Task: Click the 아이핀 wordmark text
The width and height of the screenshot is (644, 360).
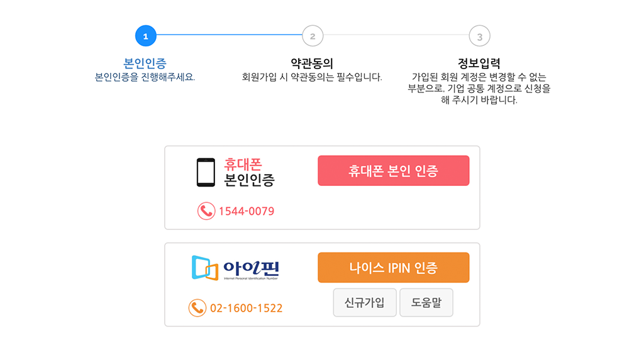Action: [x=252, y=268]
